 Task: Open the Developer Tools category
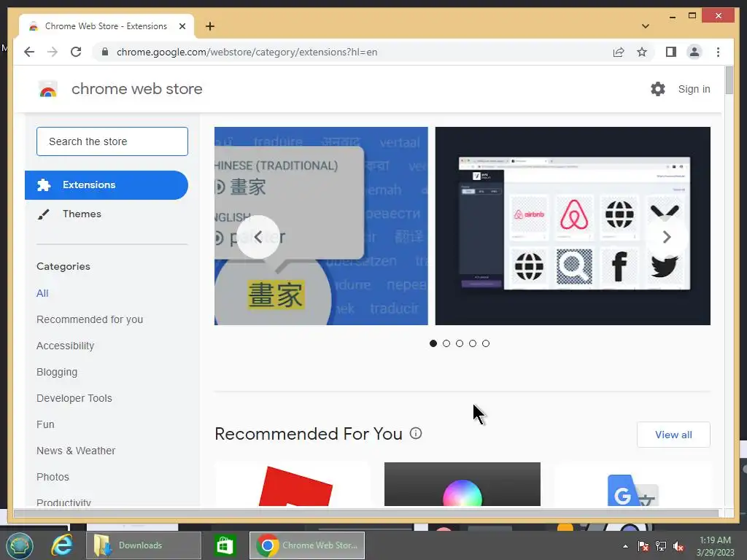[x=74, y=398]
